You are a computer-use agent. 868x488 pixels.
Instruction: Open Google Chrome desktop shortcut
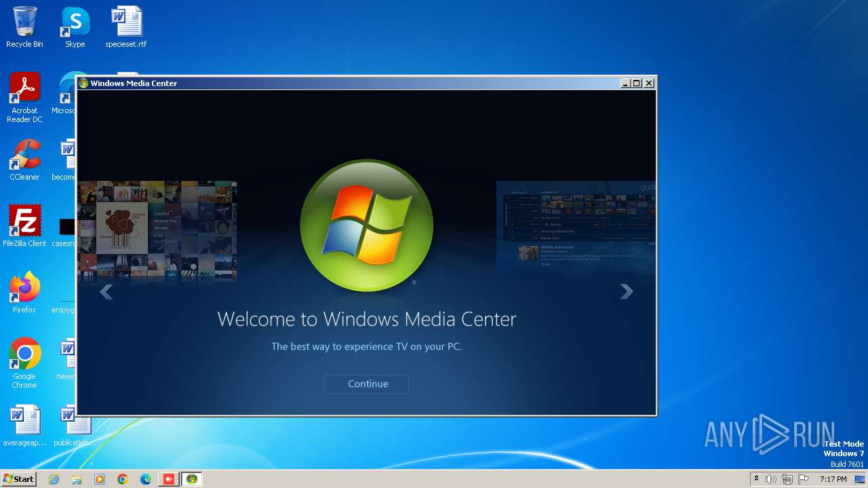24,363
